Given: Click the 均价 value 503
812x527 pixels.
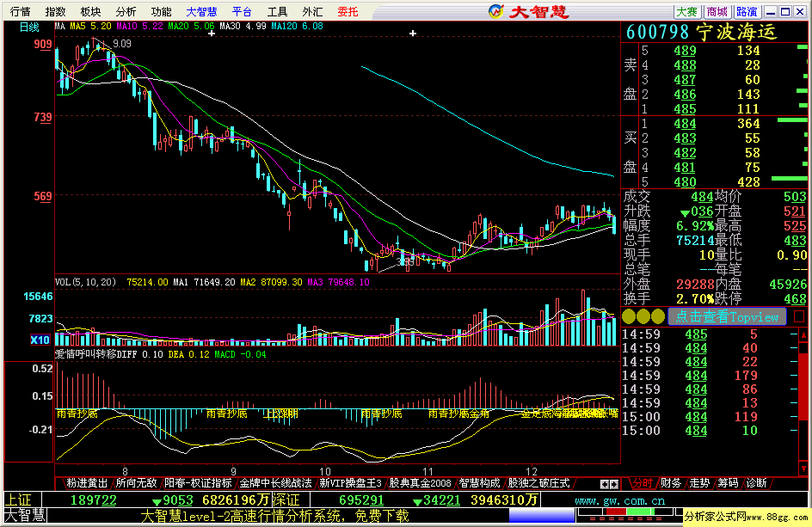Looking at the screenshot, I should (795, 197).
